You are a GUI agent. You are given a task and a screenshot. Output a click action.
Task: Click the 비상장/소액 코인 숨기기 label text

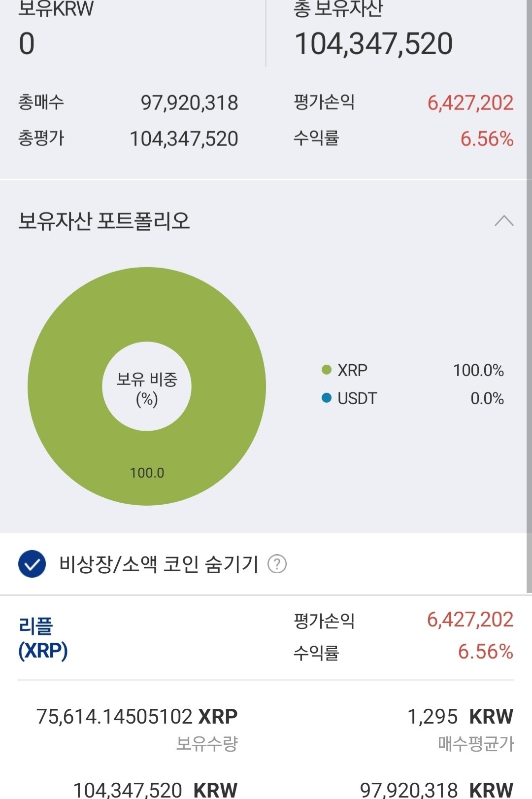[159, 564]
